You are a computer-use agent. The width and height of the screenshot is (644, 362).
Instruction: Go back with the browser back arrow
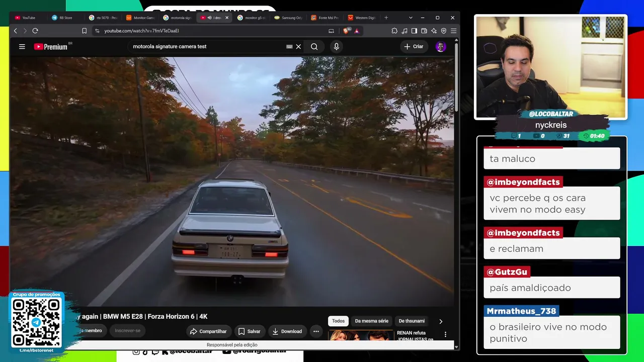(x=16, y=31)
